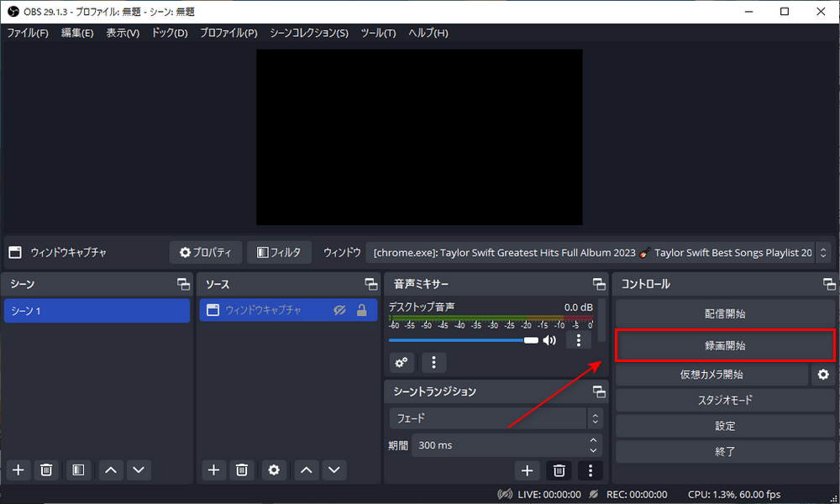The image size is (840, 504).
Task: Click the 配信開始 button
Action: pos(725,314)
